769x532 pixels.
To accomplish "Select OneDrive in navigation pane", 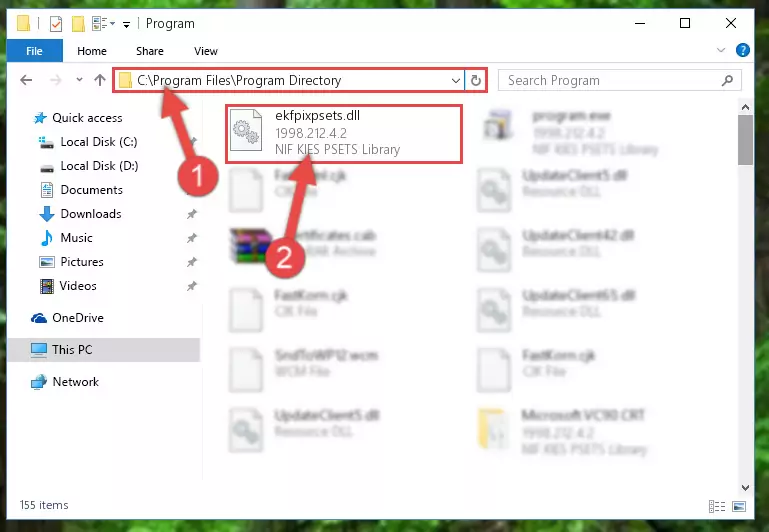I will click(67, 318).
